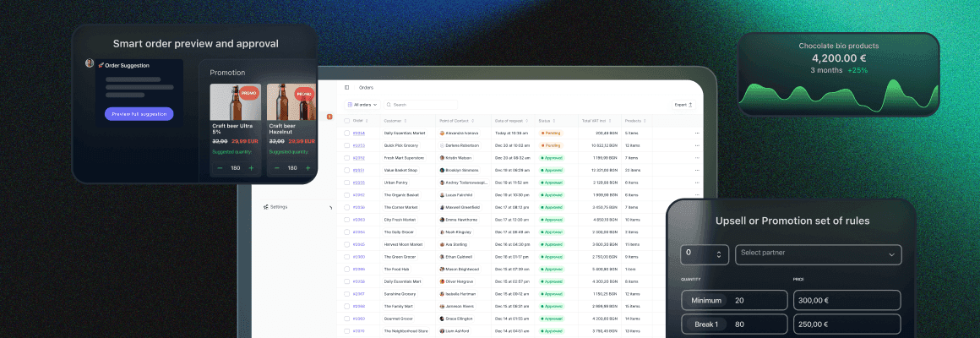Sort the Products column
This screenshot has height=338, width=980.
click(x=645, y=121)
